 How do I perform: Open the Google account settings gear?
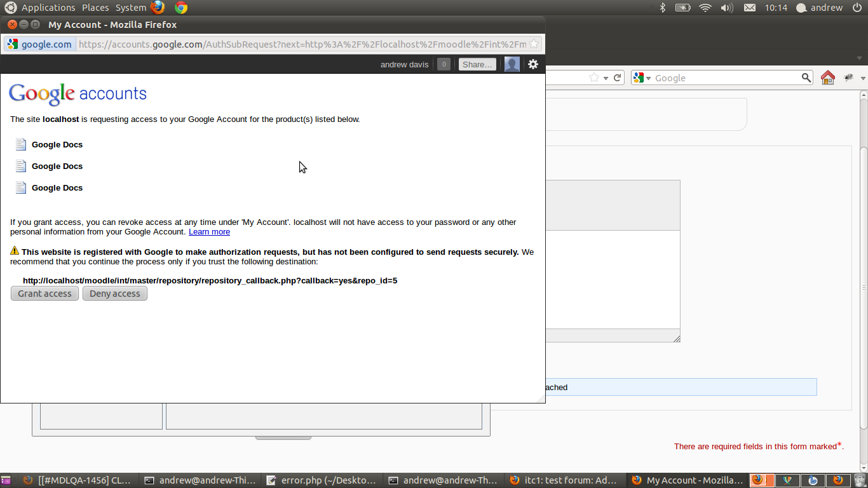click(533, 64)
